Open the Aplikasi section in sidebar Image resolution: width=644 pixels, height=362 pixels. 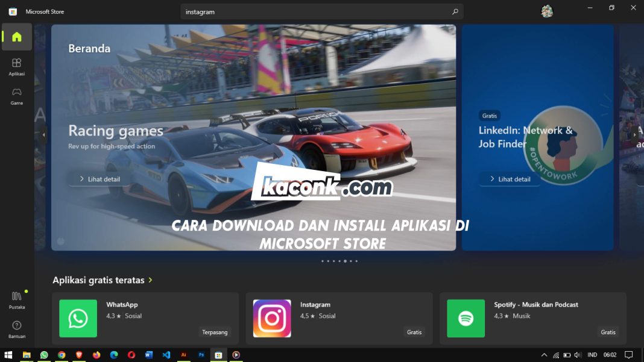(x=17, y=67)
